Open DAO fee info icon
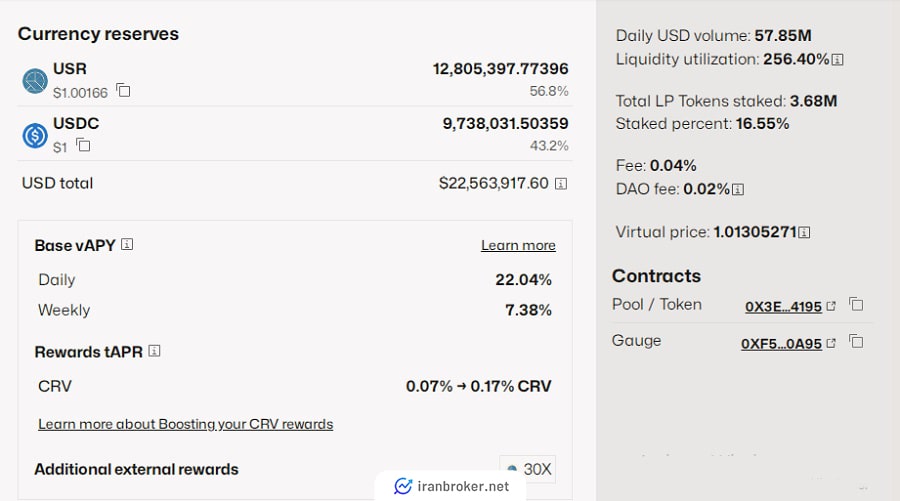Viewport: 900px width, 501px height. (739, 189)
